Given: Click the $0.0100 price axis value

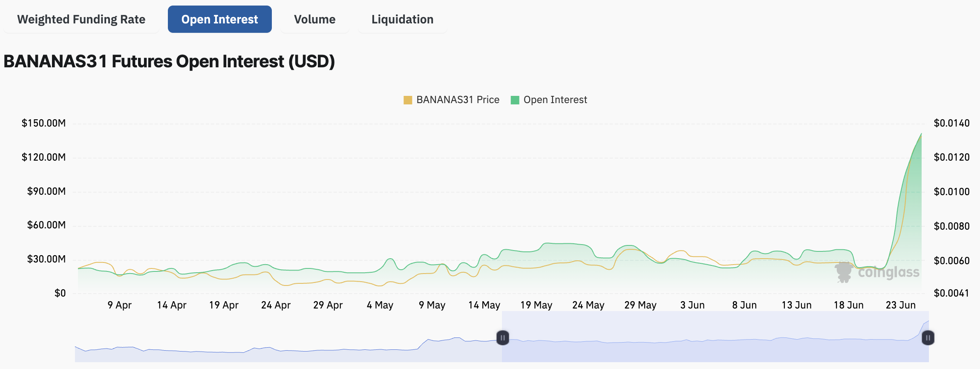Looking at the screenshot, I should click(951, 192).
